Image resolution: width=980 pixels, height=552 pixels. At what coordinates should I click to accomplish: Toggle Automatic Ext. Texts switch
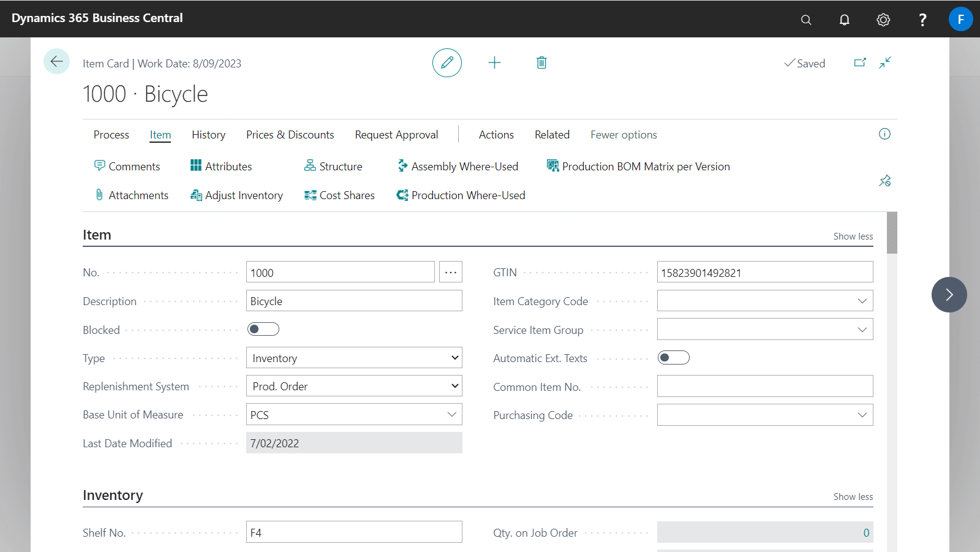(674, 358)
